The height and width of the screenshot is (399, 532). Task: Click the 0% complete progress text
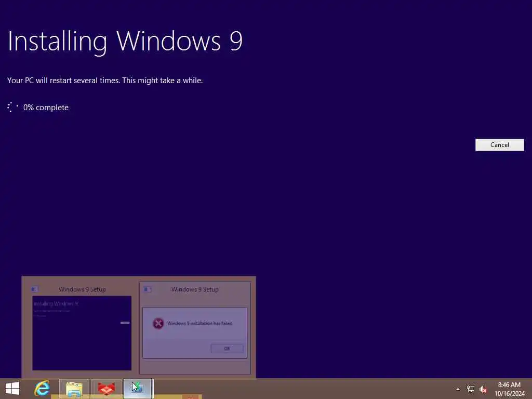click(46, 108)
